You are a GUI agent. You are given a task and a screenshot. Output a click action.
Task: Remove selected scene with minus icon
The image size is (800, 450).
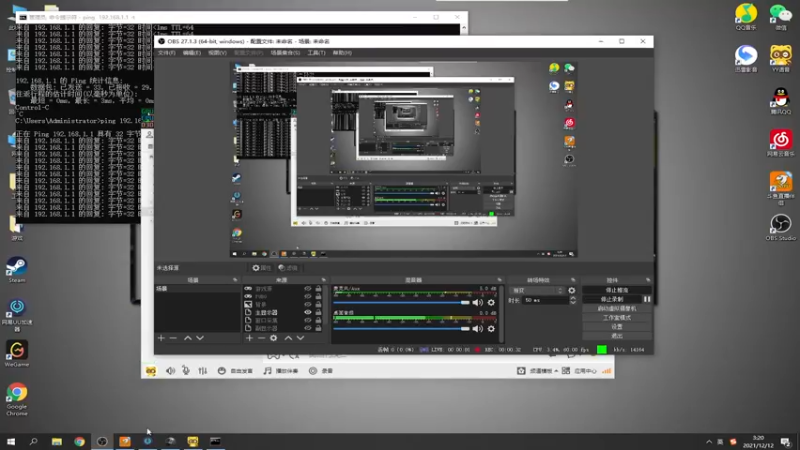click(x=173, y=338)
